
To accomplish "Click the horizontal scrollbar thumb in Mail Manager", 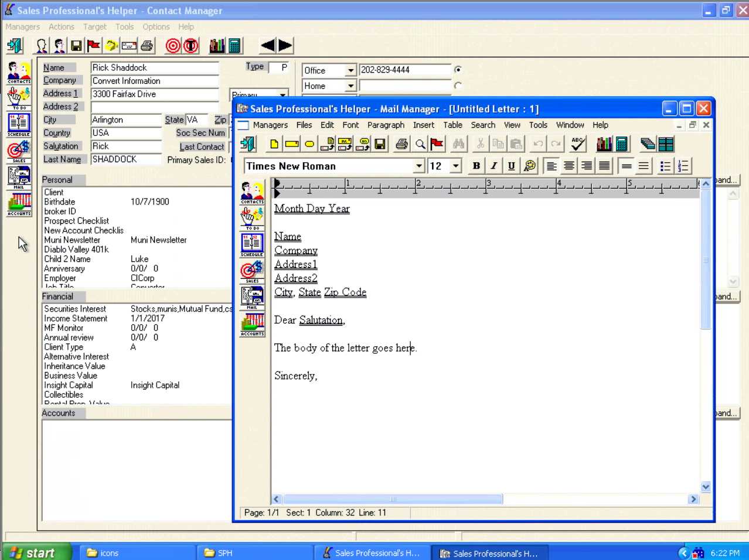I will [x=393, y=499].
